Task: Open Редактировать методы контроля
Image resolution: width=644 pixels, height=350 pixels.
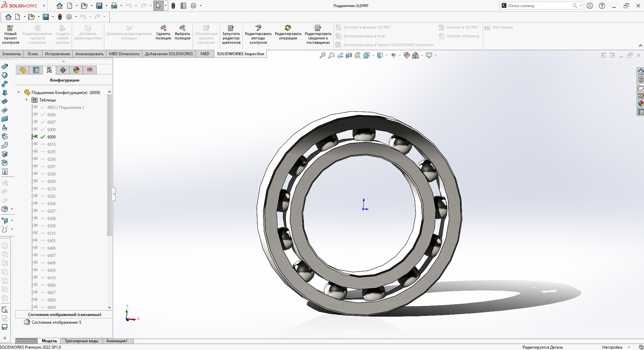Action: (258, 35)
